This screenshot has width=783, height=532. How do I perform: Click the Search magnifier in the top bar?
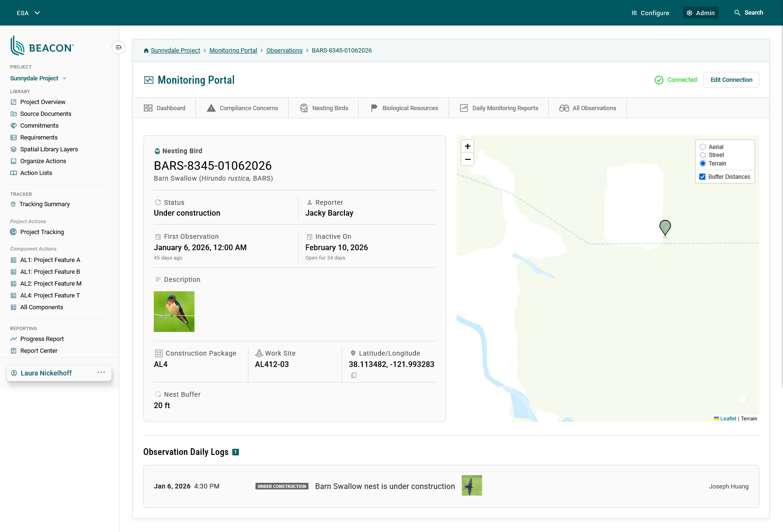tap(737, 13)
